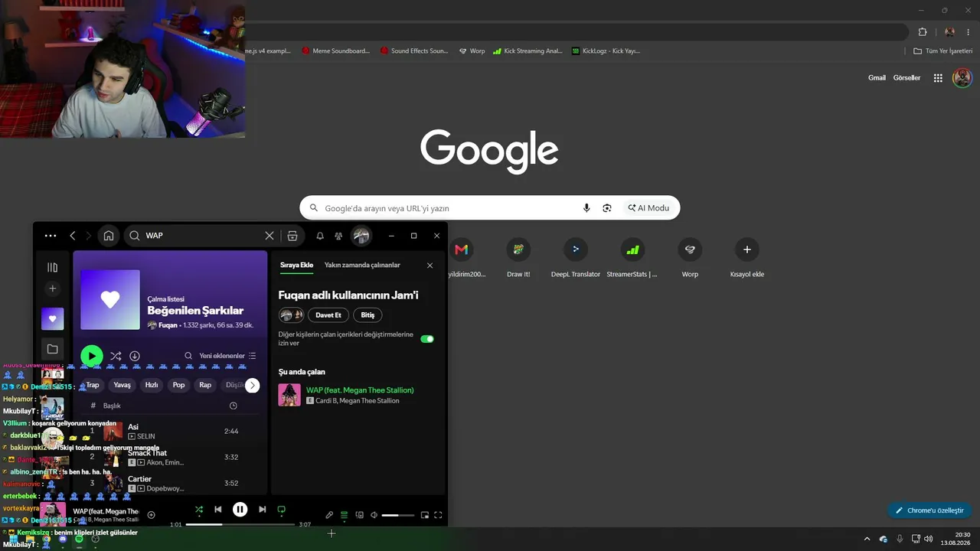Close the Spotify queue panel
The height and width of the screenshot is (551, 980).
(430, 266)
